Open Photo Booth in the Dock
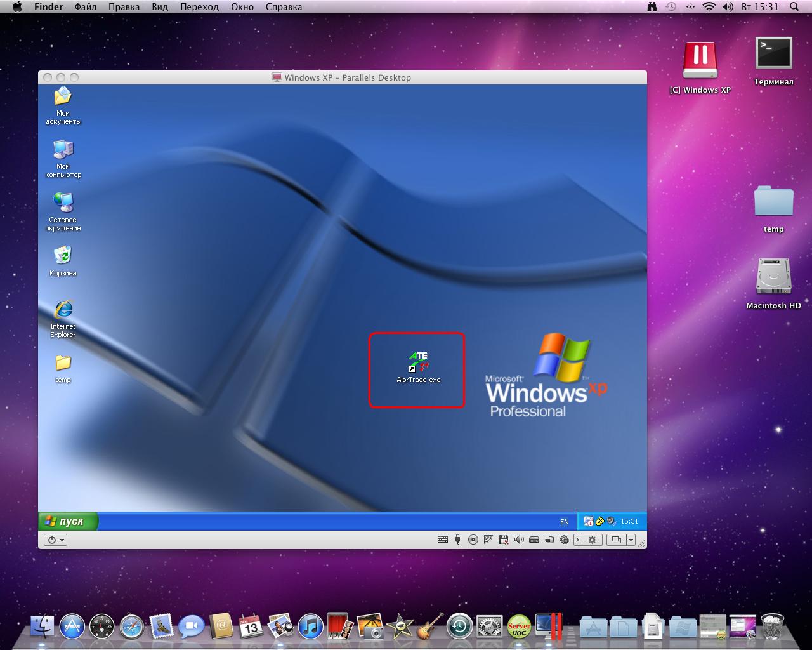This screenshot has width=812, height=650. click(340, 626)
